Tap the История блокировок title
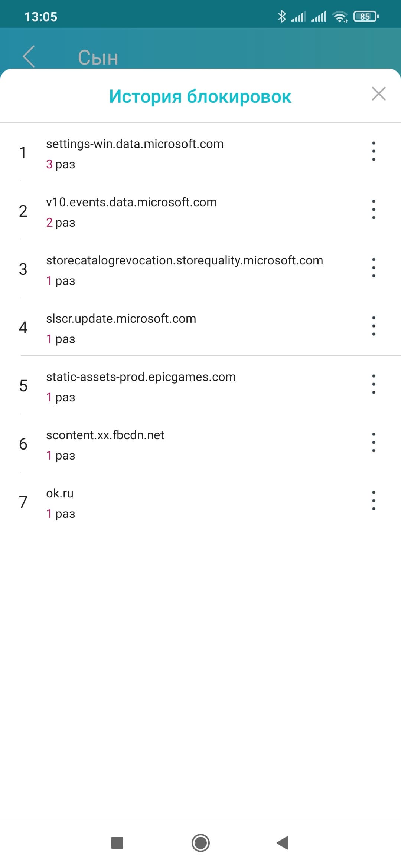Viewport: 401px width, 868px height. tap(200, 96)
